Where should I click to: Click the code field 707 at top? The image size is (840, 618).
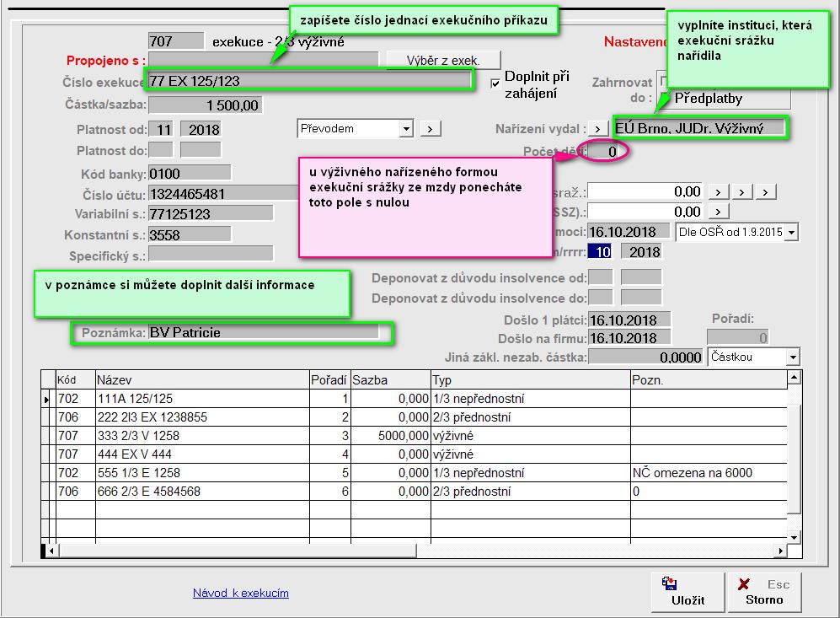click(176, 40)
